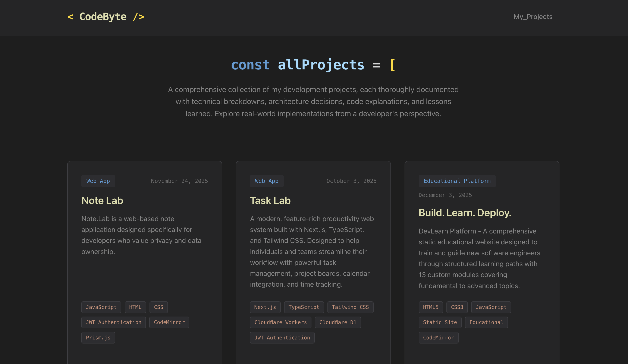Click the CodeByte logo
This screenshot has height=364, width=628.
pos(106,16)
